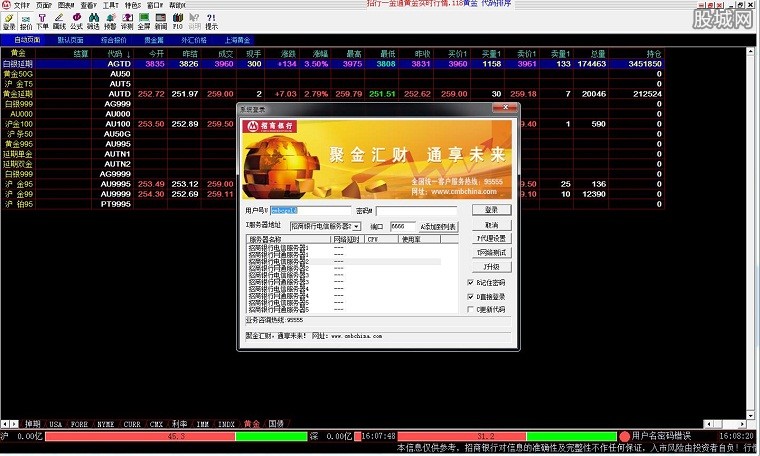760x456 pixels.
Task: Click the 报价 quote toolbar icon
Action: click(26, 21)
